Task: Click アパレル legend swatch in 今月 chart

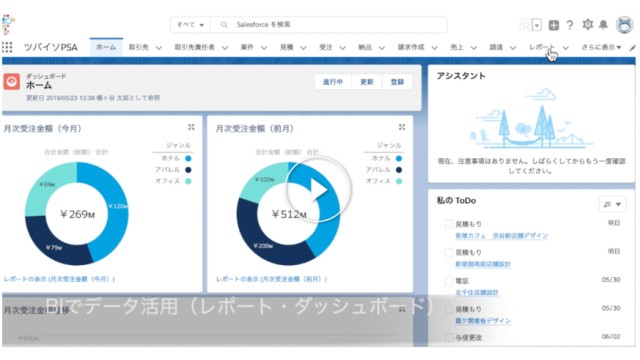Action: pos(188,170)
